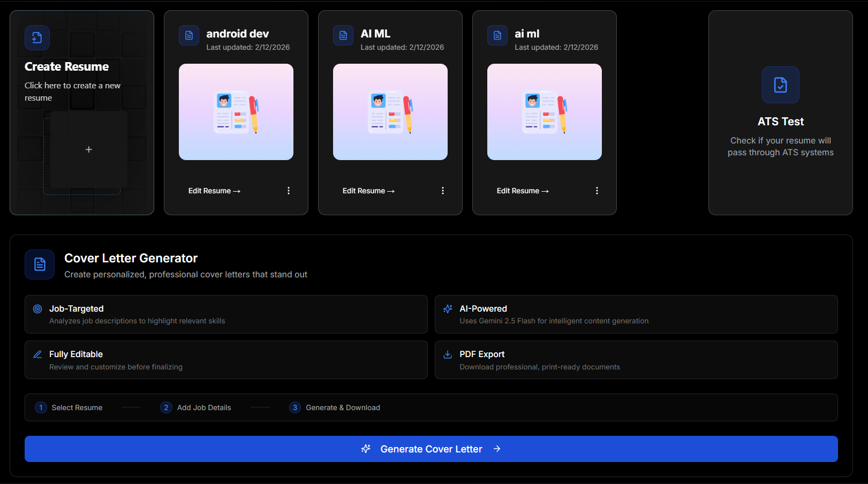Viewport: 868px width, 484px height.
Task: Click 'Uses Gemini 2.5 Flash' description text
Action: pyautogui.click(x=554, y=321)
